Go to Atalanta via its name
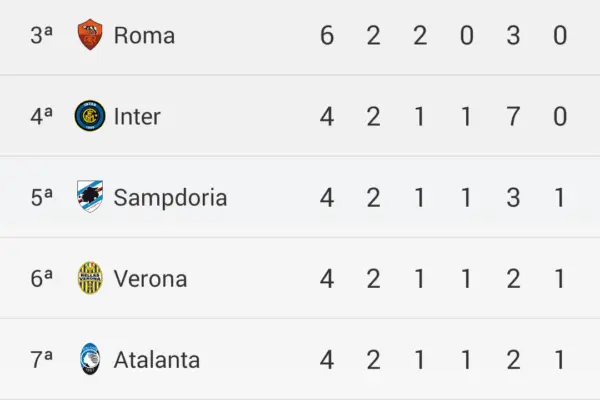 click(156, 359)
